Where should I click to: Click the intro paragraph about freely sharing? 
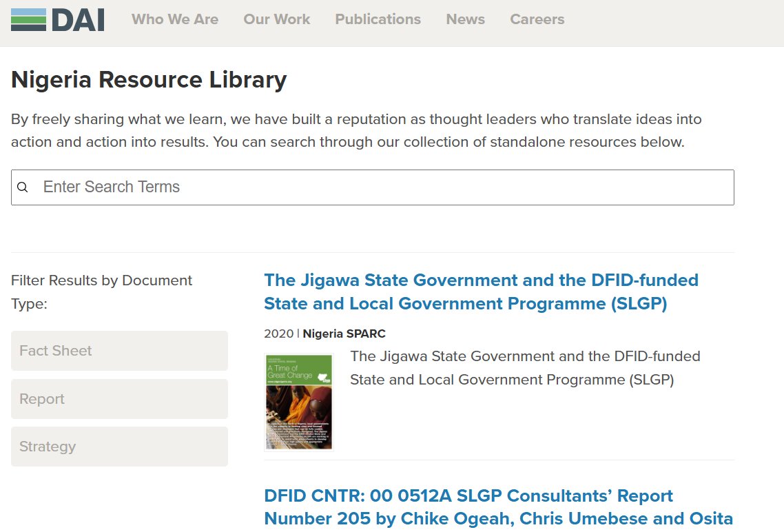[x=356, y=130]
